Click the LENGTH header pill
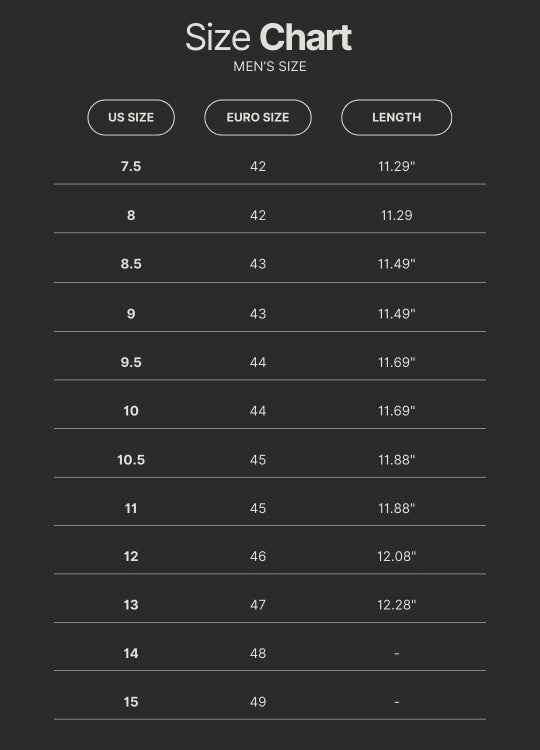Image resolution: width=540 pixels, height=750 pixels. coord(397,118)
